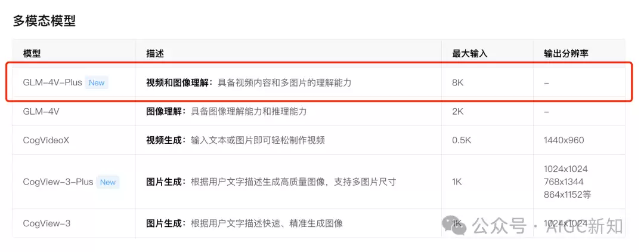Click the 多模态模型 section heading
The height and width of the screenshot is (252, 644).
coord(44,20)
